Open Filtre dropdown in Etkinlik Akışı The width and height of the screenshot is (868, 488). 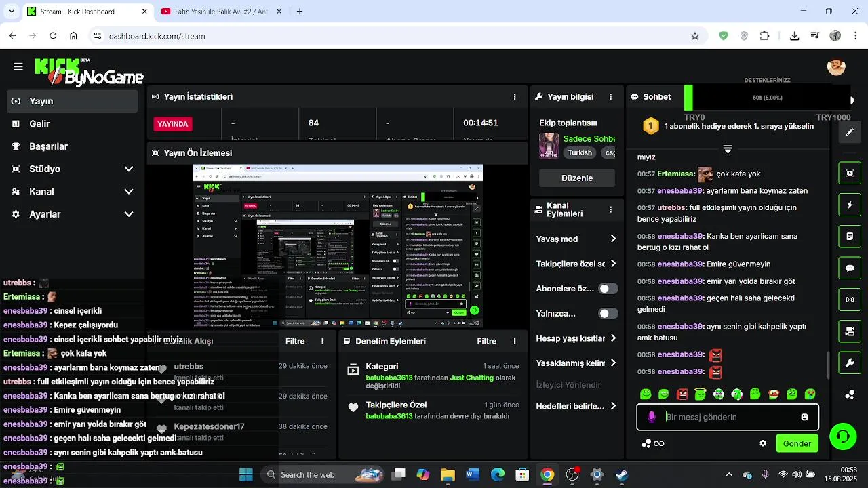point(295,342)
